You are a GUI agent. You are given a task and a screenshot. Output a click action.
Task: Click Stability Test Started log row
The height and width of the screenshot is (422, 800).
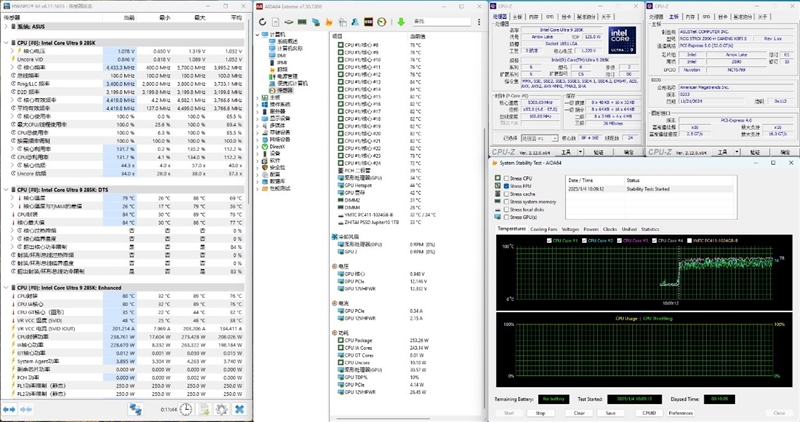tap(649, 189)
